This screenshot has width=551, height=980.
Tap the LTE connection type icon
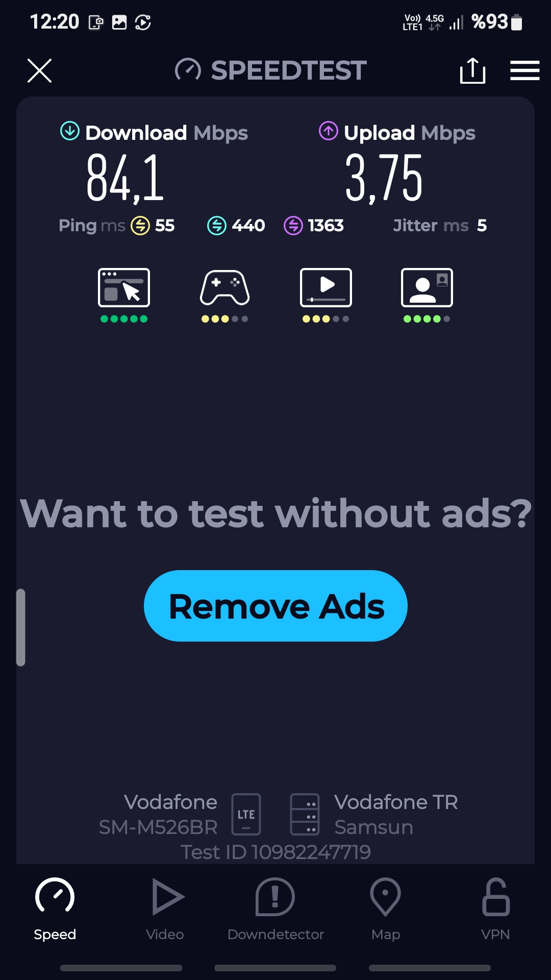click(x=246, y=814)
